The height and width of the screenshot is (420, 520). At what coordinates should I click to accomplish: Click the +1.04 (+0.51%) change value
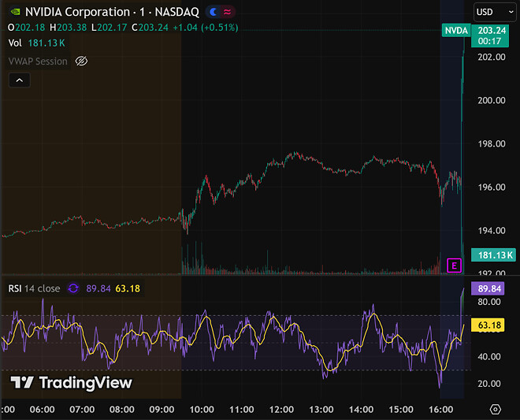tap(206, 28)
